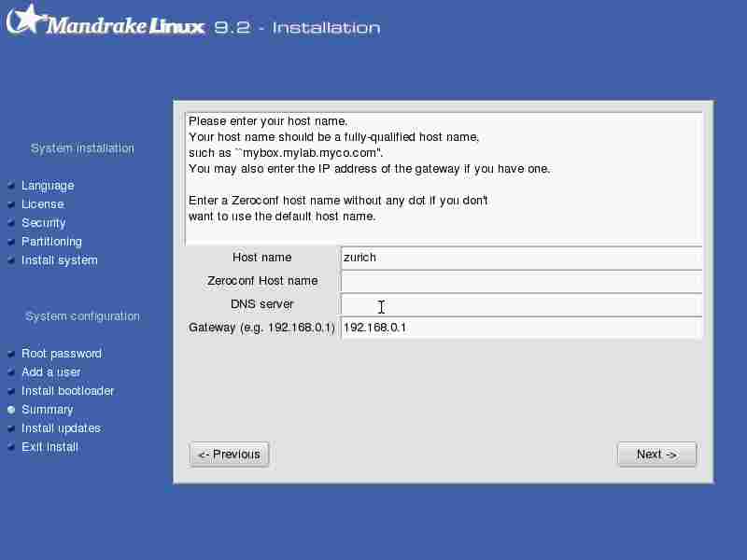Screen dimensions: 747x560
Task: Click the "System configuration" heading
Action: point(82,316)
